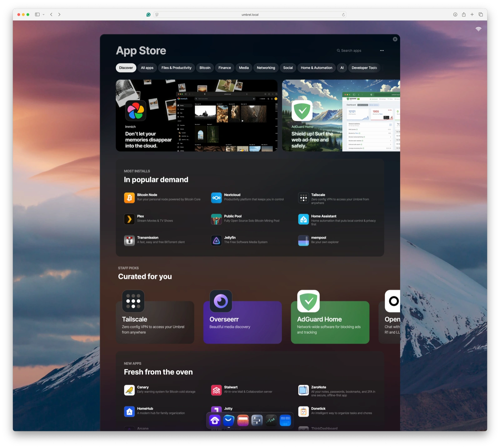Show the Safari tab overview
Image resolution: width=500 pixels, height=448 pixels.
click(x=481, y=15)
